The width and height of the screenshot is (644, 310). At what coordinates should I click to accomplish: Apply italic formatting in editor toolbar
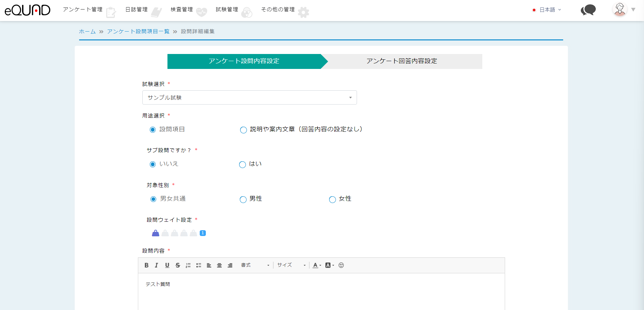coord(156,265)
